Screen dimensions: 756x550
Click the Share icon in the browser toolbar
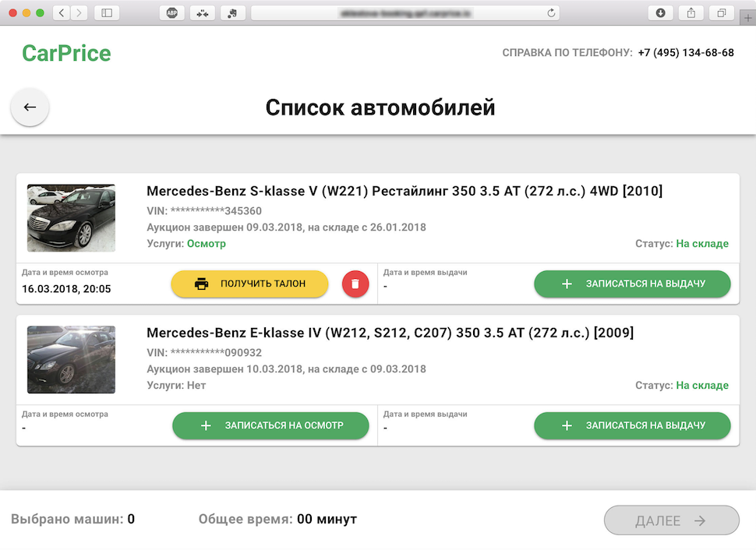point(690,12)
